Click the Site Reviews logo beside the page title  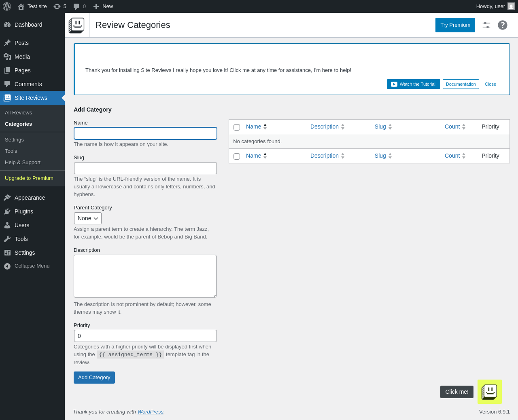76,25
